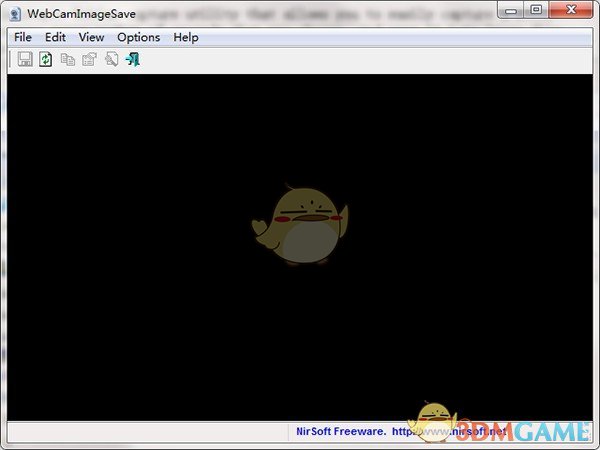Click the Properties toolbar icon

coord(89,59)
